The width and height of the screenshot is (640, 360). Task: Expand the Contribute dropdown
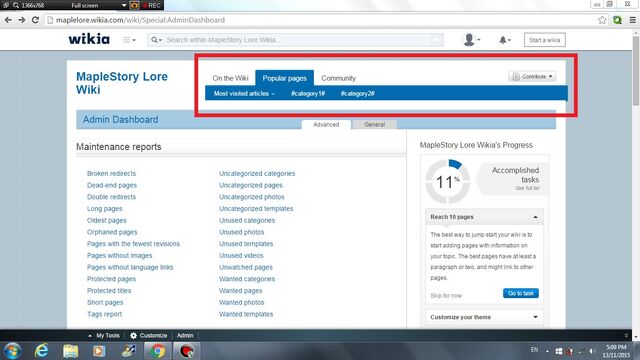(532, 76)
